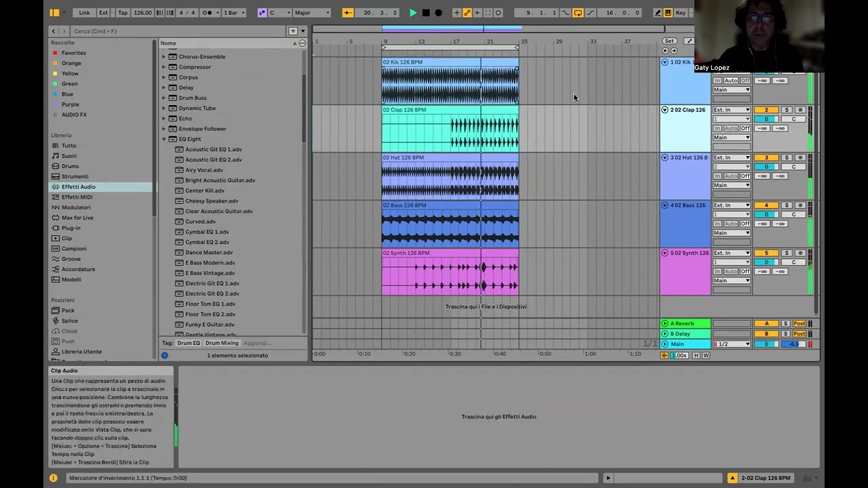The image size is (868, 488).
Task: Open the Drums library category
Action: pos(70,166)
